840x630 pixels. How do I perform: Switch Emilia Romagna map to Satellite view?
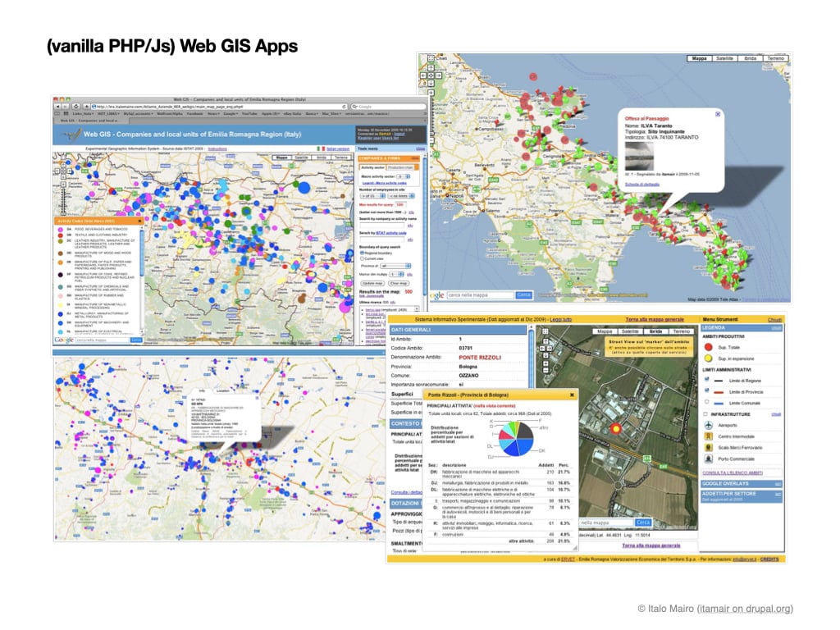click(302, 157)
